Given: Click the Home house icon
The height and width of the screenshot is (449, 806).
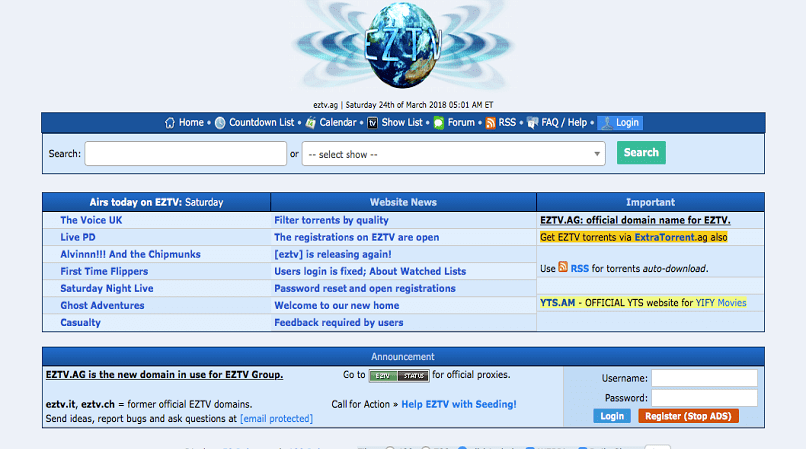Looking at the screenshot, I should (x=170, y=123).
